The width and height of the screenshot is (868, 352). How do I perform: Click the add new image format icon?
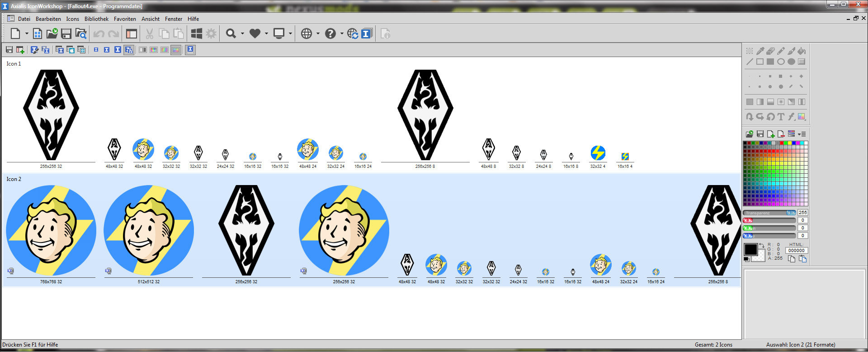point(20,50)
